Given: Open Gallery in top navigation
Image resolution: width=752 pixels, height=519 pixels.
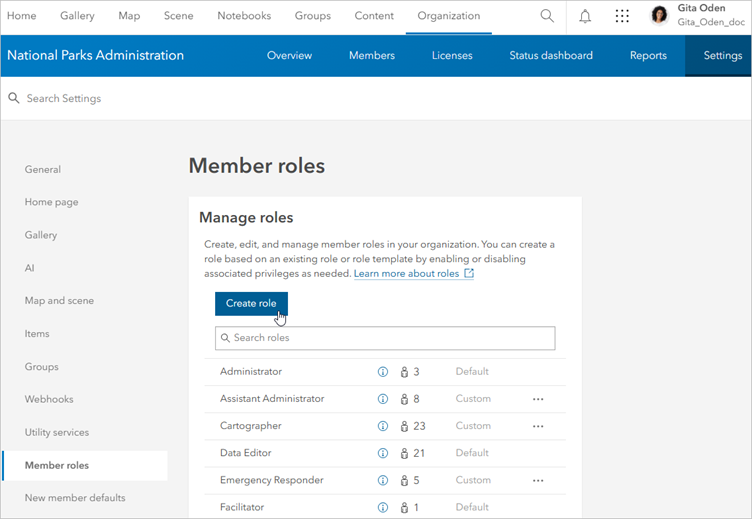Looking at the screenshot, I should tap(77, 16).
